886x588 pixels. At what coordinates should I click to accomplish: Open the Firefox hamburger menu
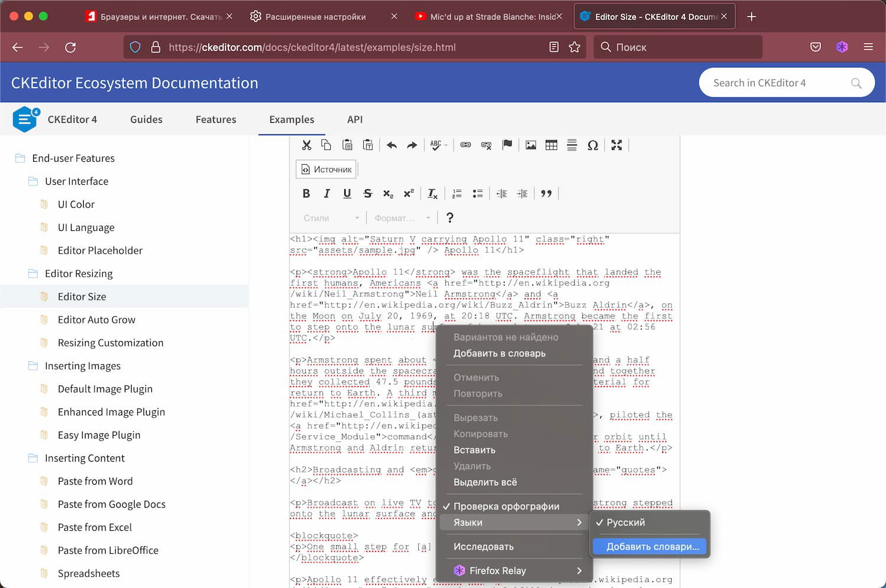[868, 47]
